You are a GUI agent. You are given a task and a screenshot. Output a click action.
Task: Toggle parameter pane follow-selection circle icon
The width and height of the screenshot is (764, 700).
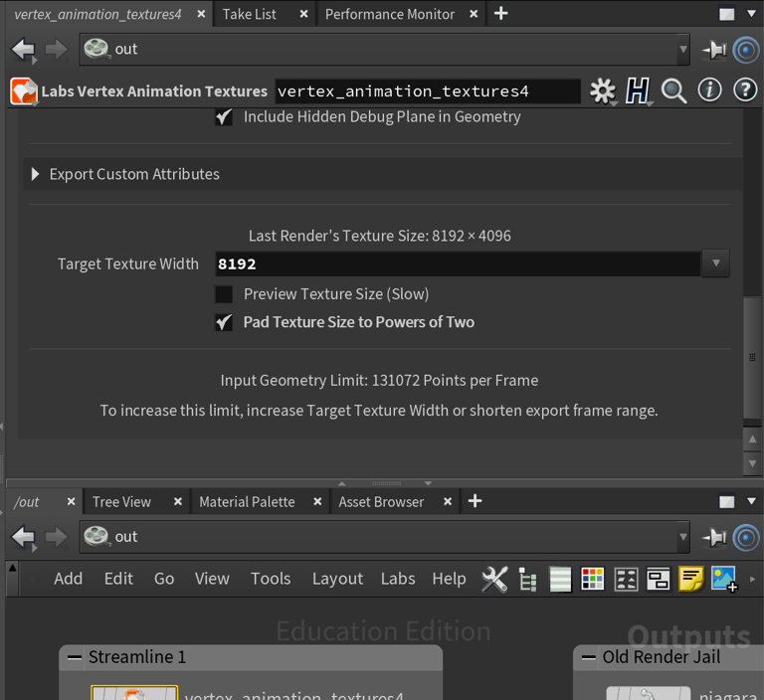pyautogui.click(x=746, y=50)
